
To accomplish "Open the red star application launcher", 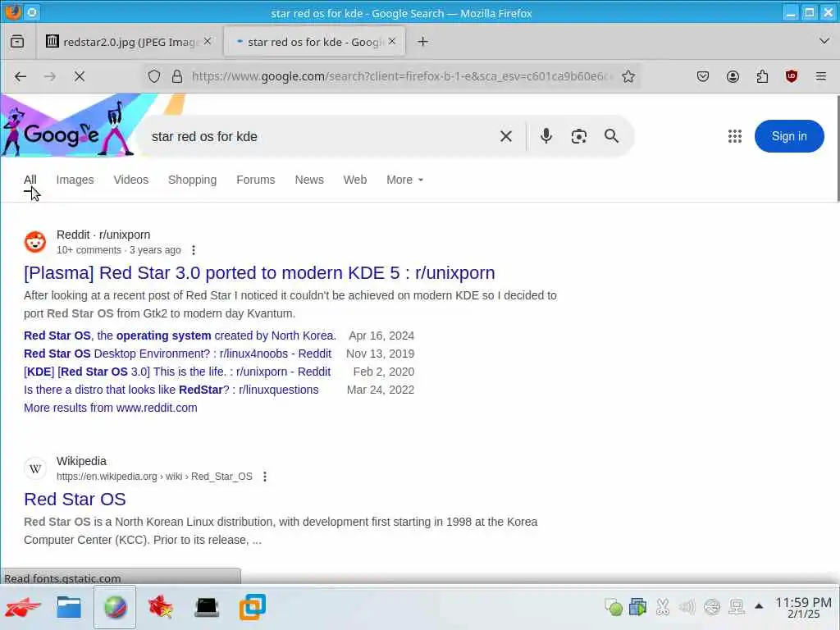I will [x=22, y=608].
